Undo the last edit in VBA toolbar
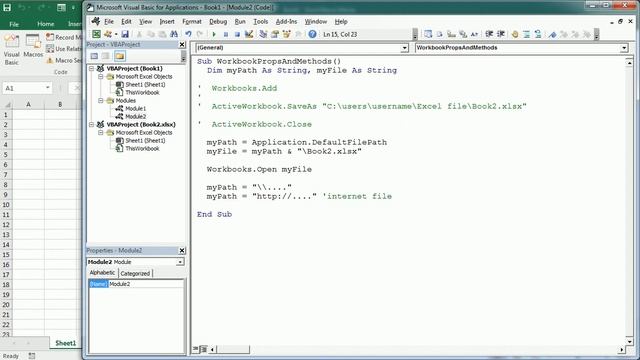 click(x=188, y=34)
